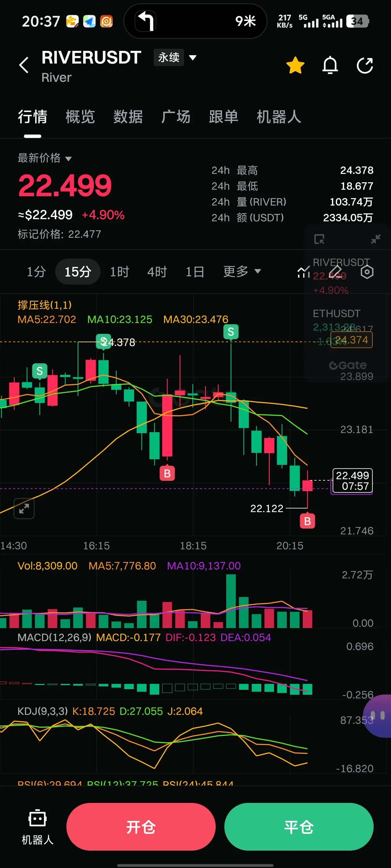The height and width of the screenshot is (868, 391).
Task: Tap the battery indicator in status bar
Action: pos(357,21)
